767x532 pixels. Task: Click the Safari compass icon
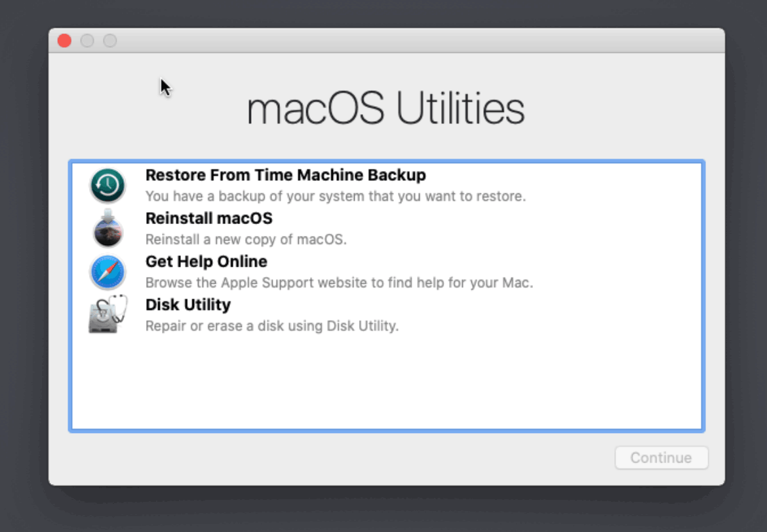[108, 272]
